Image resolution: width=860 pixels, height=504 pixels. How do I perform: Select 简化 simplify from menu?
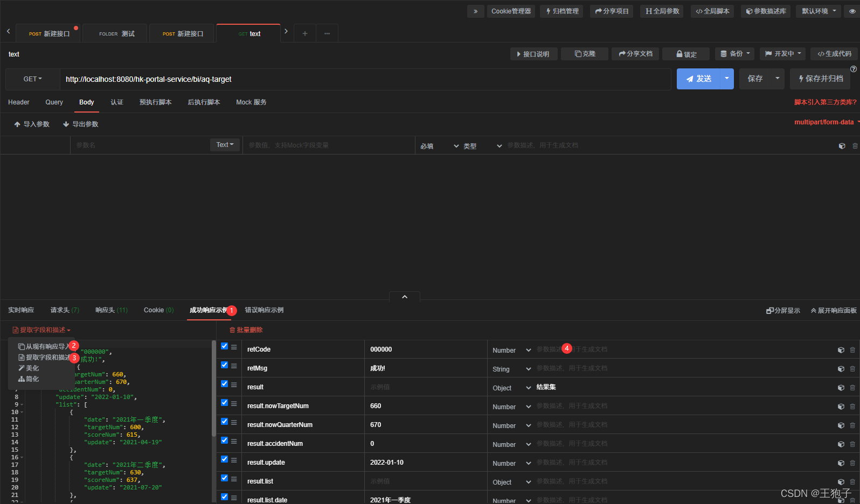[x=29, y=379]
